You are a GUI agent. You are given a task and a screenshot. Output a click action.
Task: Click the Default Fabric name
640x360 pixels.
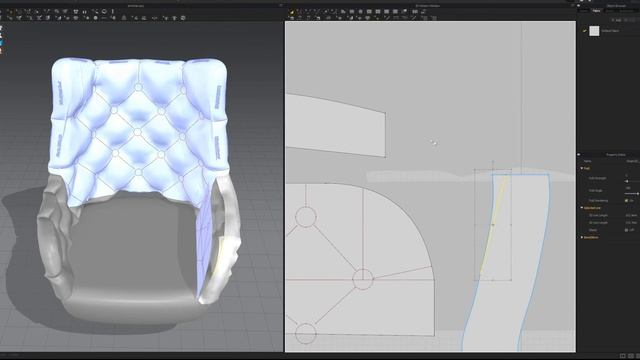click(610, 31)
